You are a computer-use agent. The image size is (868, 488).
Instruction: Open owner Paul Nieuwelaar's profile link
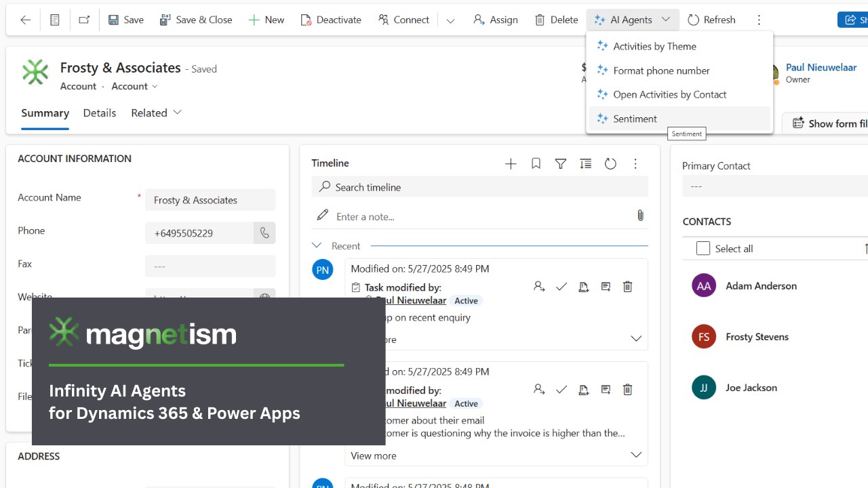[821, 67]
